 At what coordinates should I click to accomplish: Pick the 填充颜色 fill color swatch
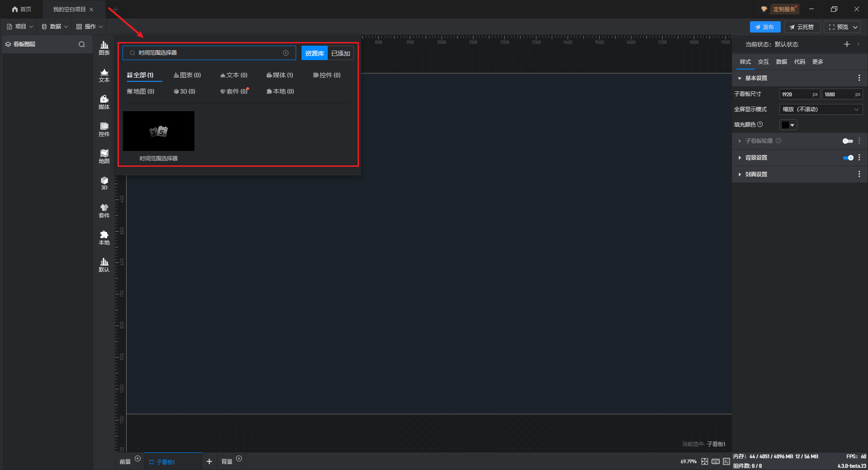click(x=788, y=125)
